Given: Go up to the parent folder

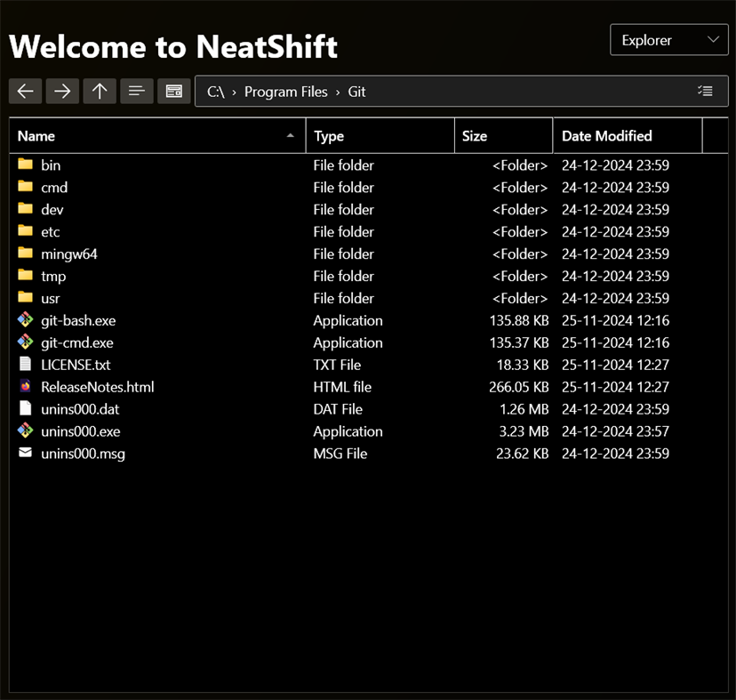Looking at the screenshot, I should click(x=100, y=91).
